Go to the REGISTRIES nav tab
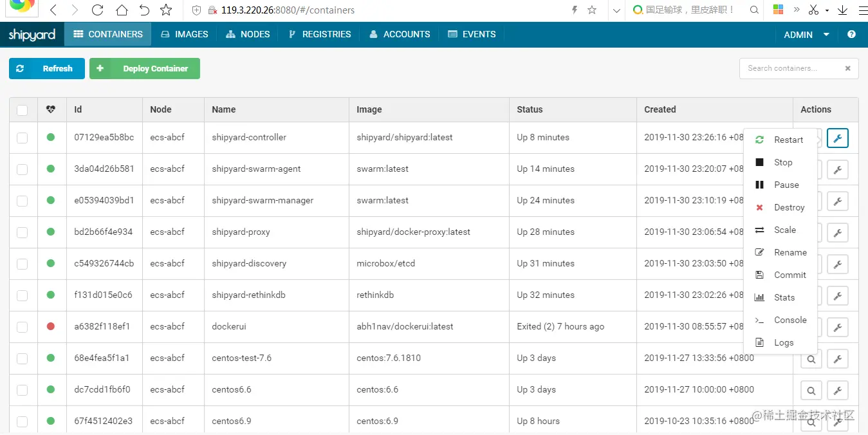Viewport: 868px width, 435px height. [x=320, y=34]
